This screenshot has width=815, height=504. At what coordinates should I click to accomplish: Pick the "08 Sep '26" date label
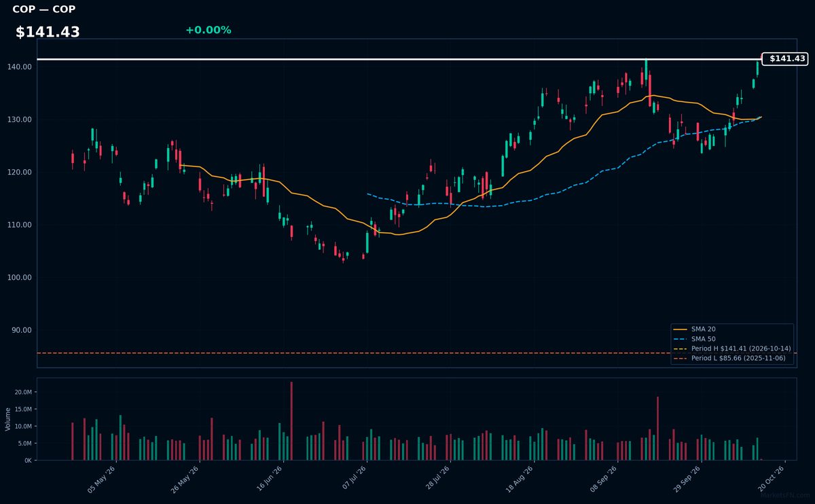pyautogui.click(x=605, y=481)
